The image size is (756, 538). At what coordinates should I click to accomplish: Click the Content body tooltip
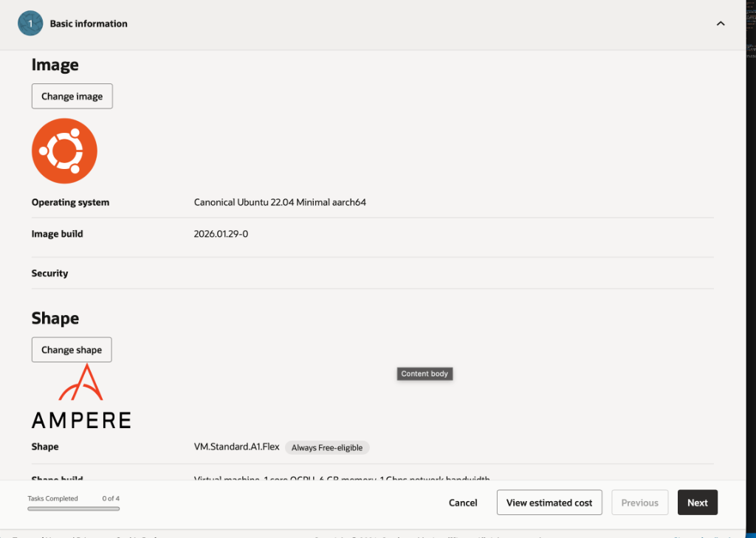click(x=425, y=373)
